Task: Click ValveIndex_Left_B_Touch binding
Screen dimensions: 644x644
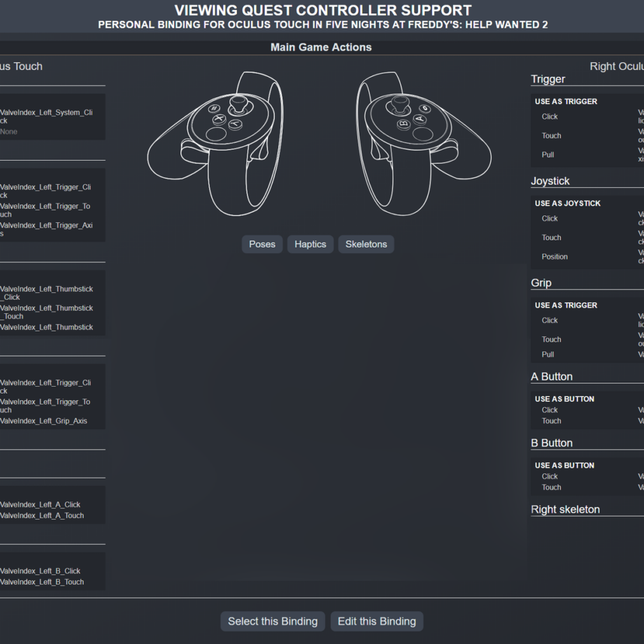Action: (x=42, y=582)
